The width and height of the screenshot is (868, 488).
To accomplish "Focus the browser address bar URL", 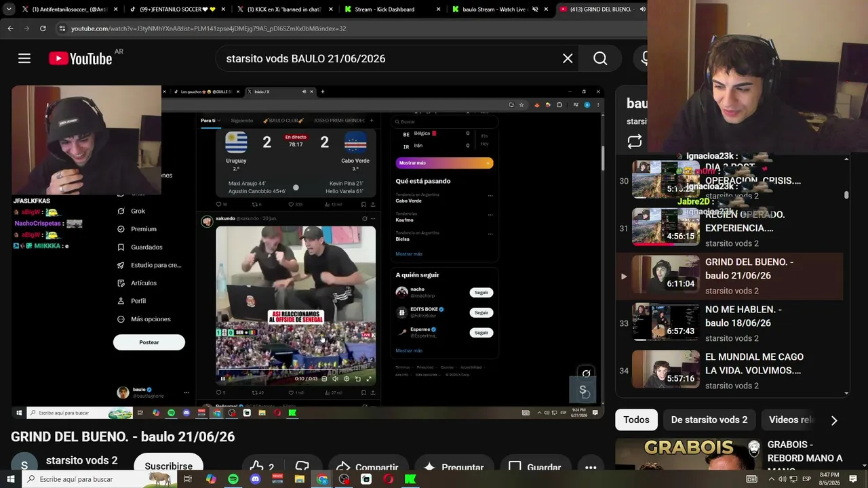I will coord(208,28).
